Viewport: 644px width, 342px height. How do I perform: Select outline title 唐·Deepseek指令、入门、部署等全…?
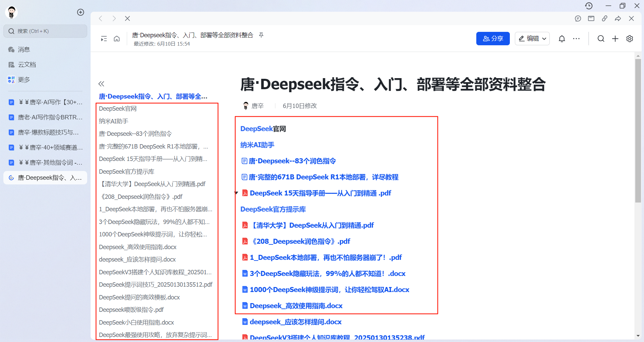(x=153, y=97)
